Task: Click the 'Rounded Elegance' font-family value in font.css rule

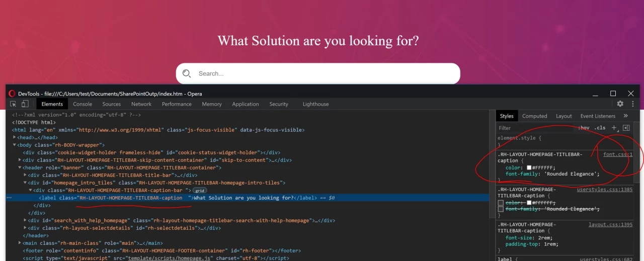Action: 570,174
